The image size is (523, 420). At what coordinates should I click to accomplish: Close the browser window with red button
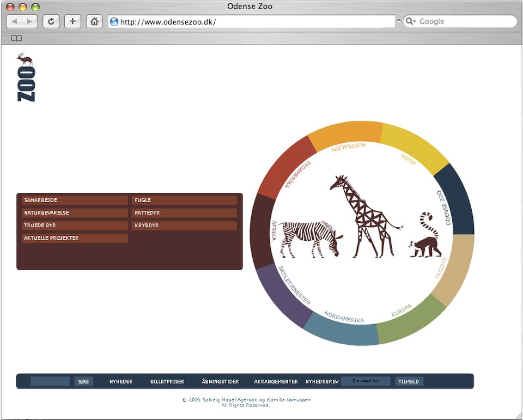tap(10, 7)
